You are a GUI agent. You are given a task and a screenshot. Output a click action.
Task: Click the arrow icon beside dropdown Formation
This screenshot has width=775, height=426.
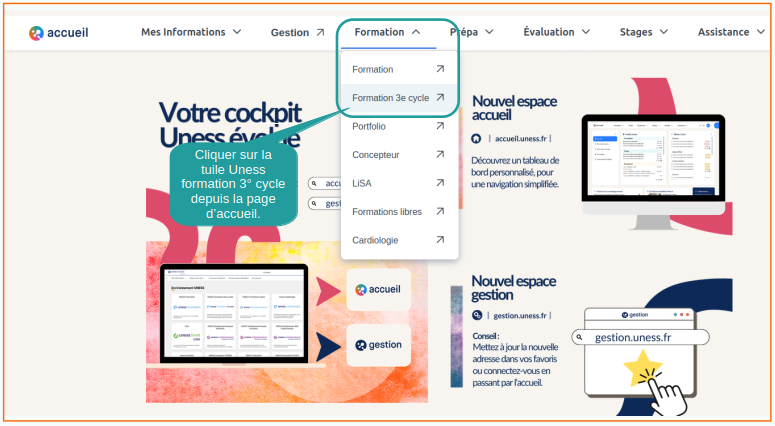point(440,69)
